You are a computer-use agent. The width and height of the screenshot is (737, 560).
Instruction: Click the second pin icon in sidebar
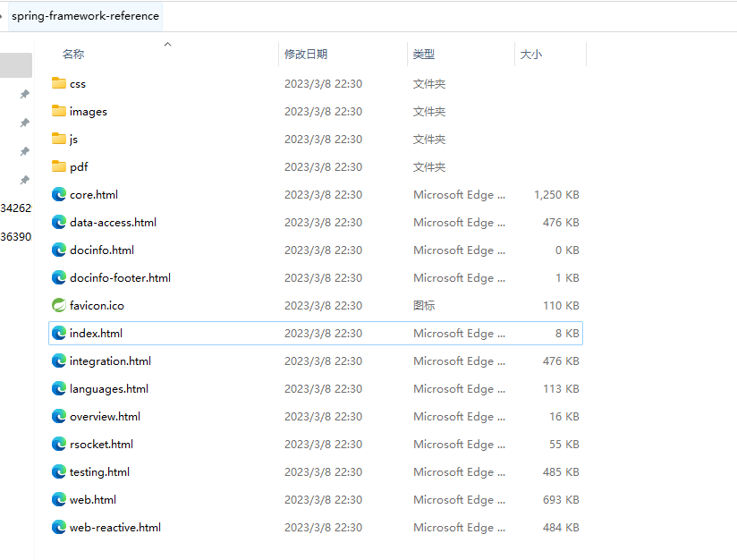pos(25,123)
